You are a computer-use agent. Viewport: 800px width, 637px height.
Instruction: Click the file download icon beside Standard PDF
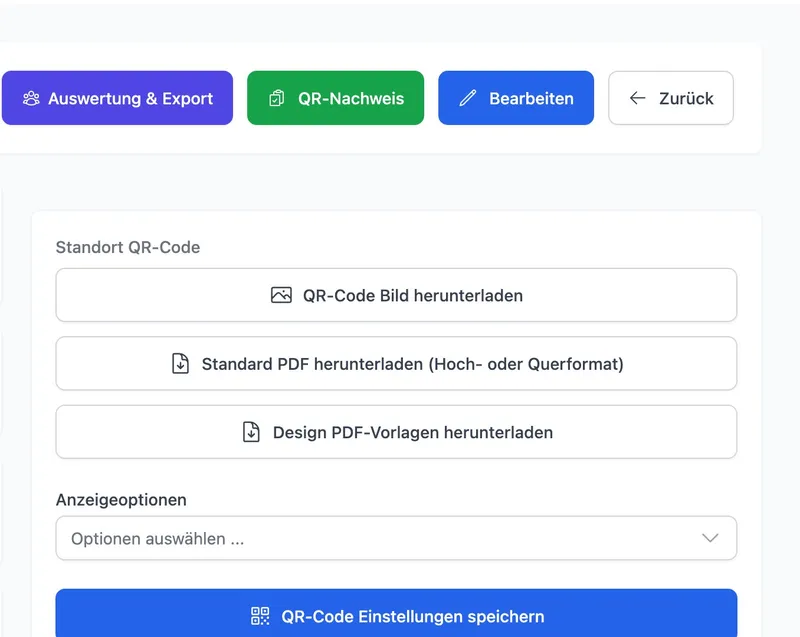[180, 364]
